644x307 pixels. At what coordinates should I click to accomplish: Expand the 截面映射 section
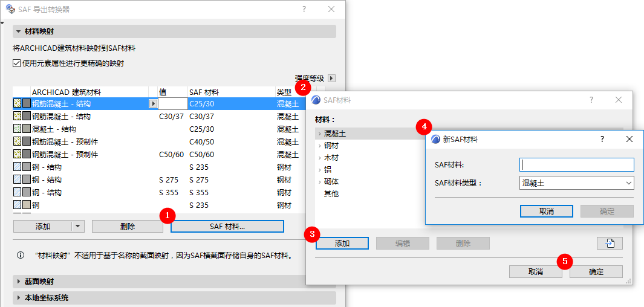19,282
